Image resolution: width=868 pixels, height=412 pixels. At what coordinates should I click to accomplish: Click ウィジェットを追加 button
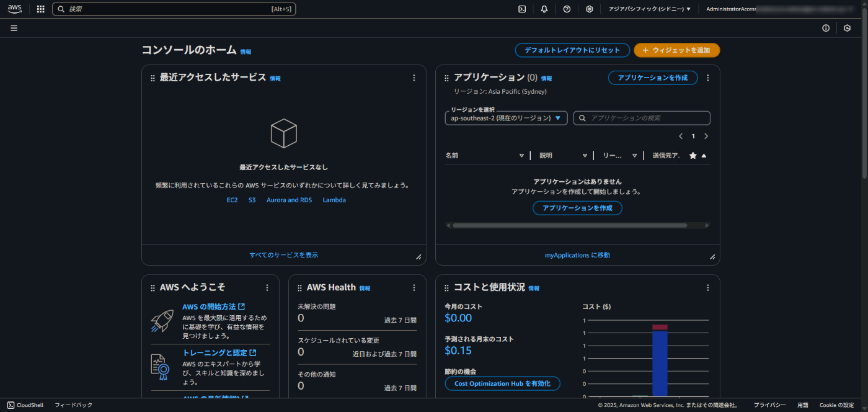click(677, 50)
